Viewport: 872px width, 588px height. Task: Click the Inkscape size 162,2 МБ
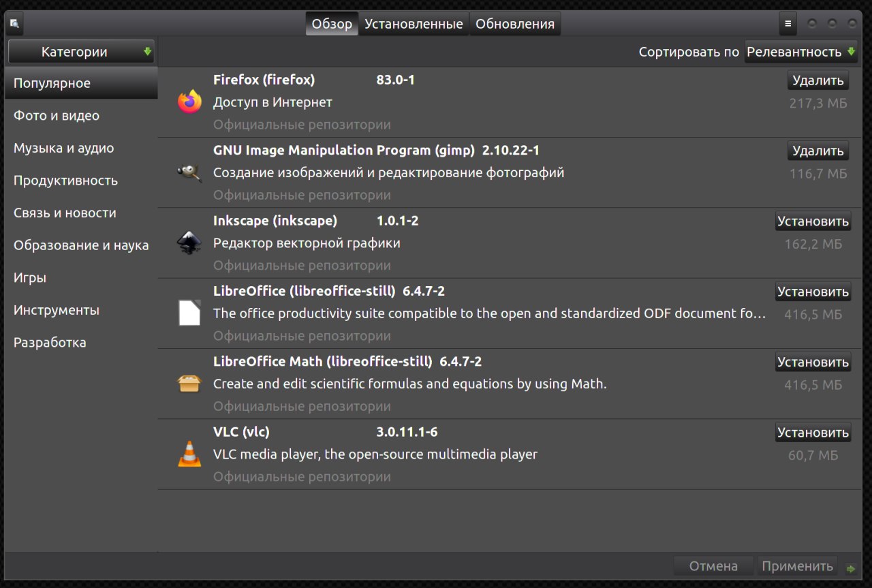813,244
